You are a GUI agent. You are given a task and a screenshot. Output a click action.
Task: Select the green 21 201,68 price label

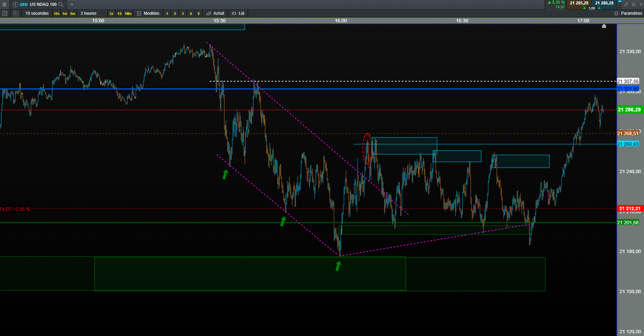(x=628, y=223)
